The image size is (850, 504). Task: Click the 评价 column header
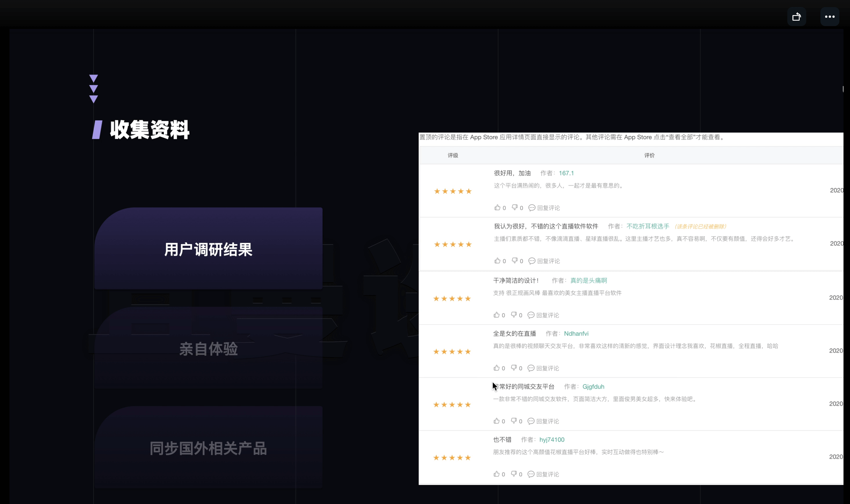pyautogui.click(x=649, y=156)
